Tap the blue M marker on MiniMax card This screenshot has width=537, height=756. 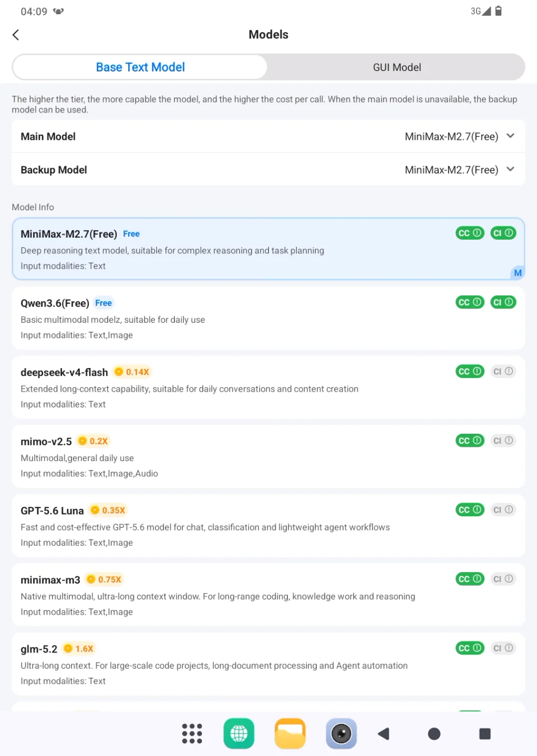(518, 273)
